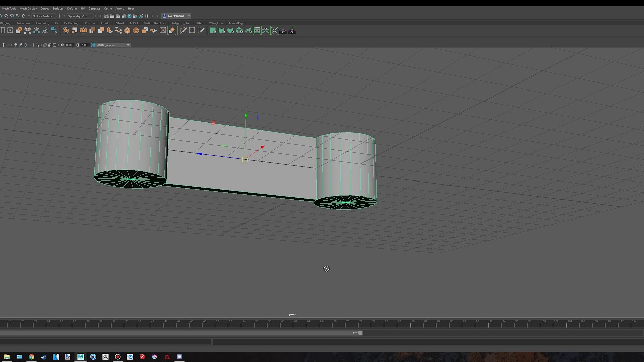Open the Avi Schiffma account dropdown
Image resolution: width=644 pixels, height=362 pixels.
pyautogui.click(x=176, y=16)
